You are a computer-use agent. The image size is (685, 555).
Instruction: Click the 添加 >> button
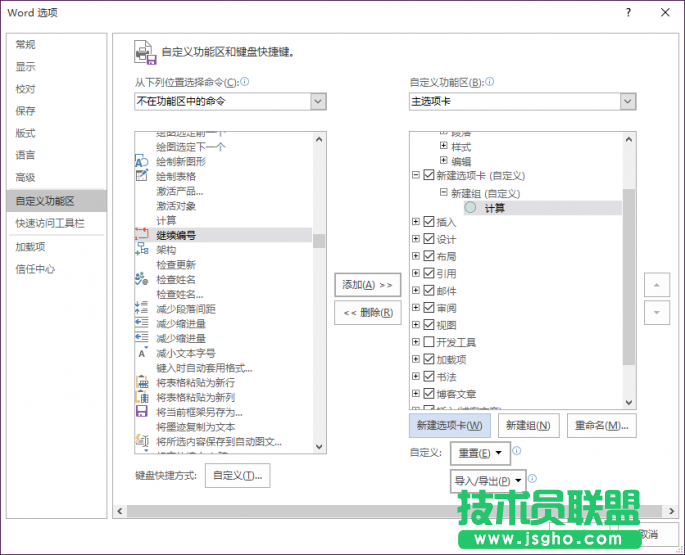366,285
